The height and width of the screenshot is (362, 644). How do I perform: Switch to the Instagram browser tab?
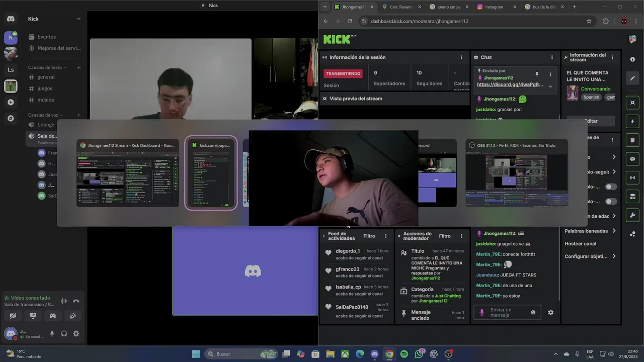click(495, 7)
